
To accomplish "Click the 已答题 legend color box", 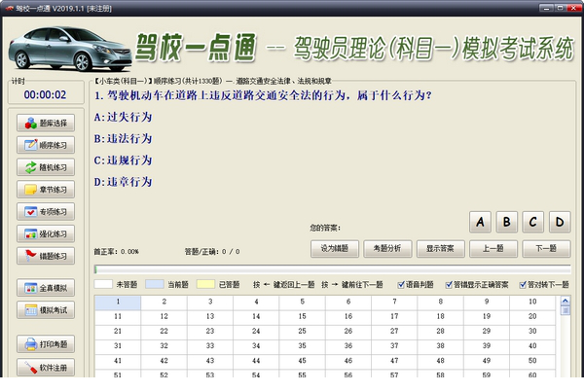I will tap(205, 284).
